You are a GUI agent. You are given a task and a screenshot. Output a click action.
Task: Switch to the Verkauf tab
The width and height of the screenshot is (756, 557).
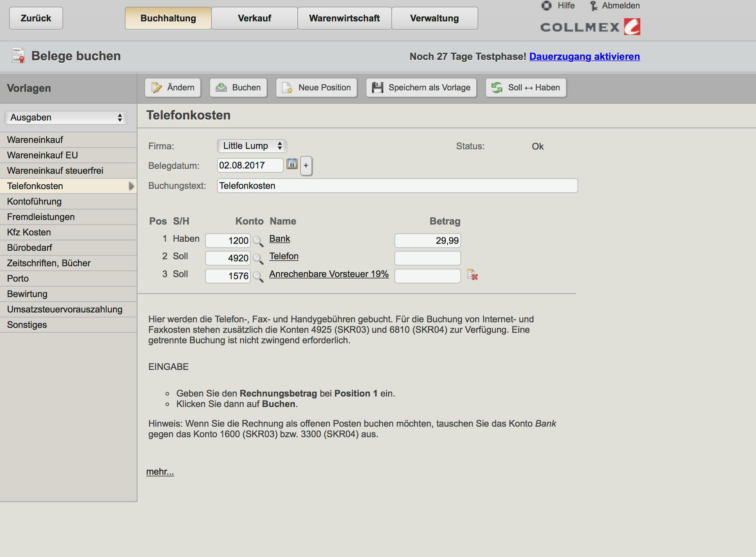pyautogui.click(x=255, y=18)
